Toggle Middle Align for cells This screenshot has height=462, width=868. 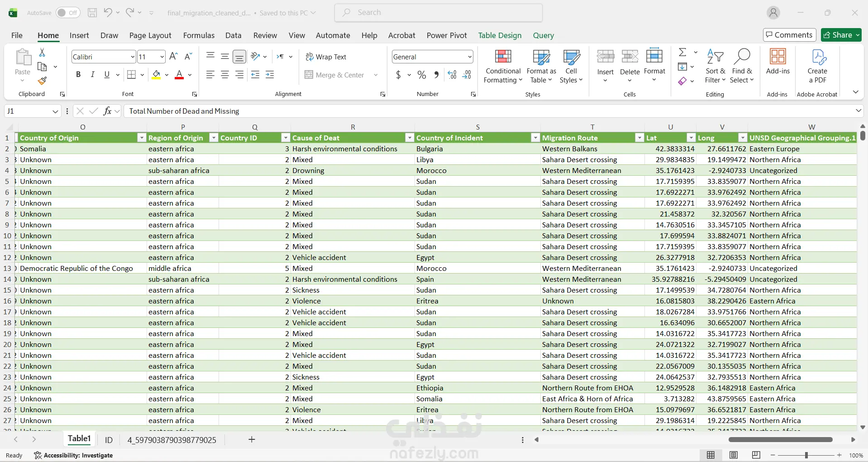(x=225, y=56)
